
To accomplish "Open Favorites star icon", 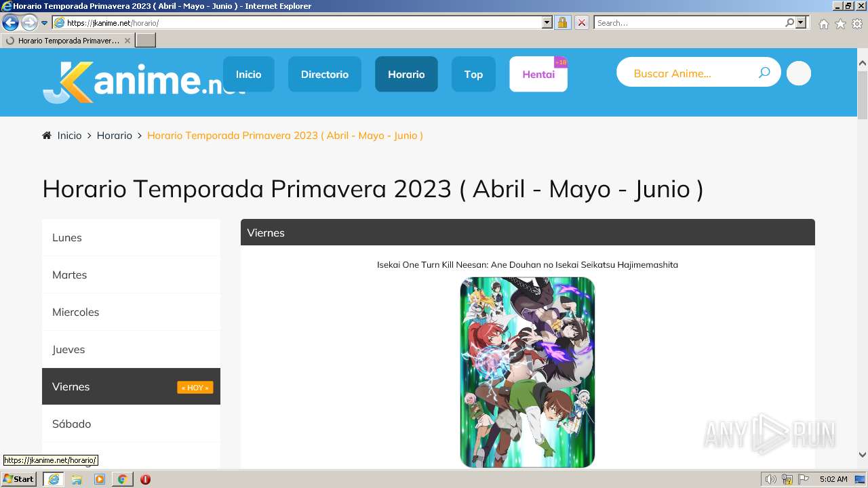I will [x=840, y=24].
